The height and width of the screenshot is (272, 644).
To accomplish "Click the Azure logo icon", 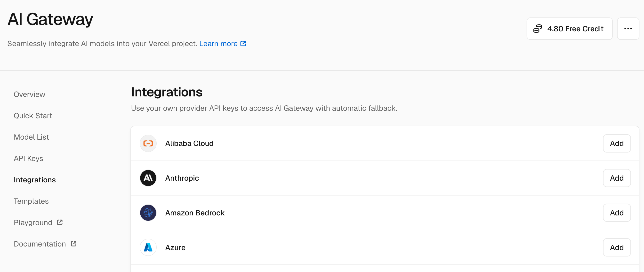I will tap(148, 247).
